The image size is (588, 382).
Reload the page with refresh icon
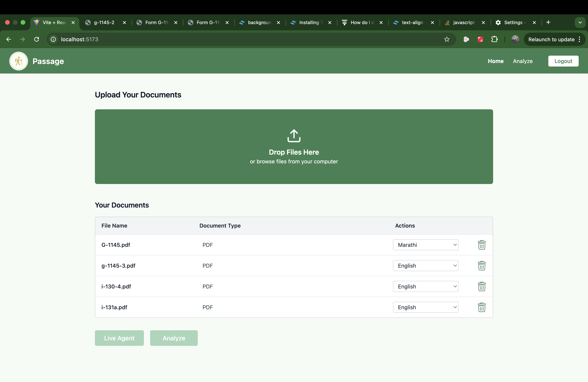37,39
